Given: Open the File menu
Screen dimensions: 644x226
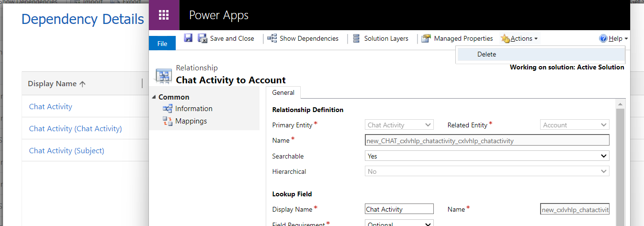Looking at the screenshot, I should click(162, 44).
